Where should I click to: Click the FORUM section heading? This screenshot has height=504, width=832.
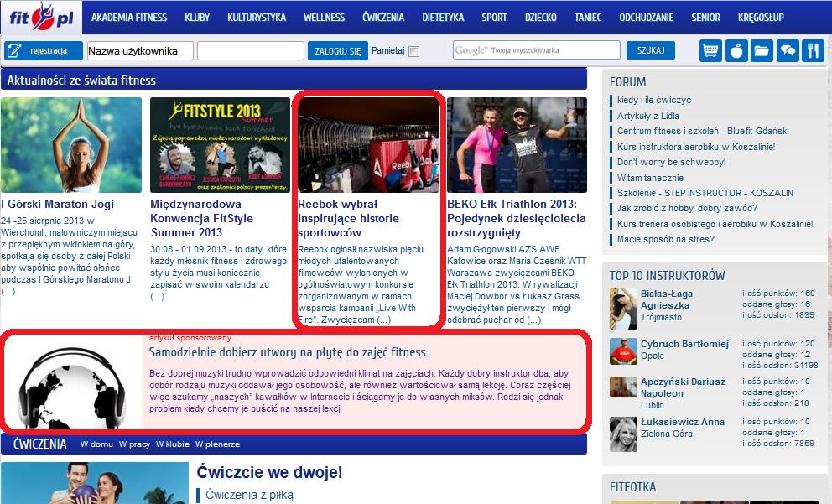point(627,82)
